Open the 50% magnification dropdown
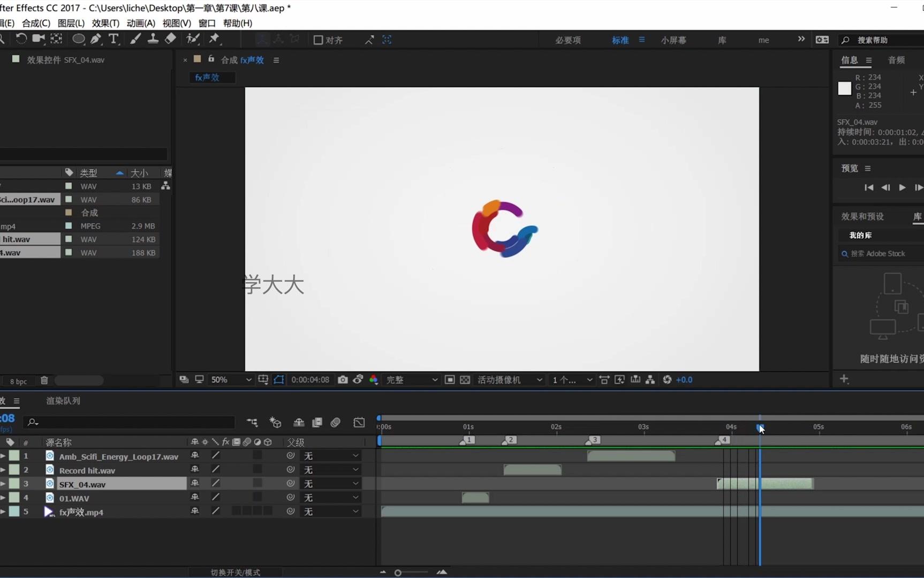The image size is (924, 578). 231,380
